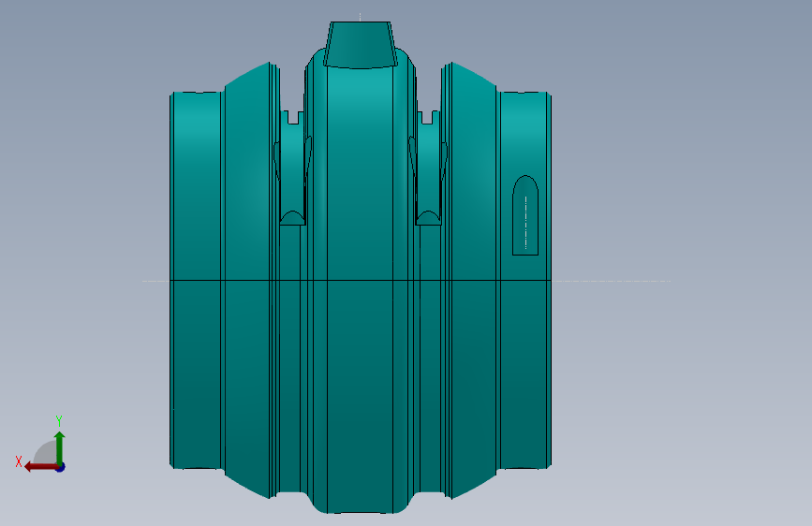Click the red X axis arrow

pyautogui.click(x=41, y=467)
